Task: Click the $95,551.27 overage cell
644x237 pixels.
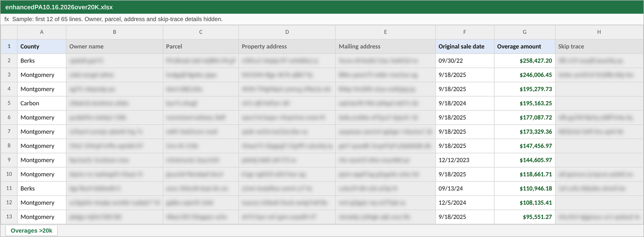Action: click(524, 217)
